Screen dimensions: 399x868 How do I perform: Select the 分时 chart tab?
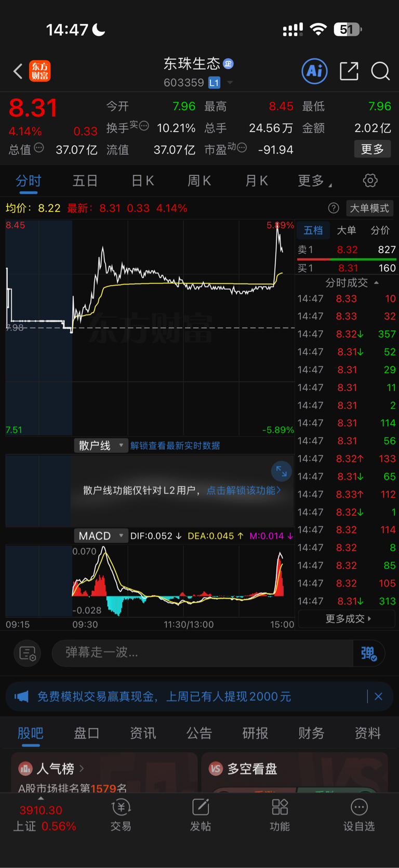28,180
